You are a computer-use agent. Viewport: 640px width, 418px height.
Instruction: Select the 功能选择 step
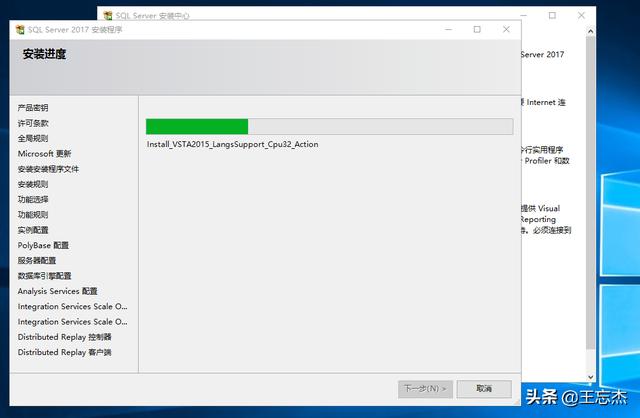click(x=33, y=199)
